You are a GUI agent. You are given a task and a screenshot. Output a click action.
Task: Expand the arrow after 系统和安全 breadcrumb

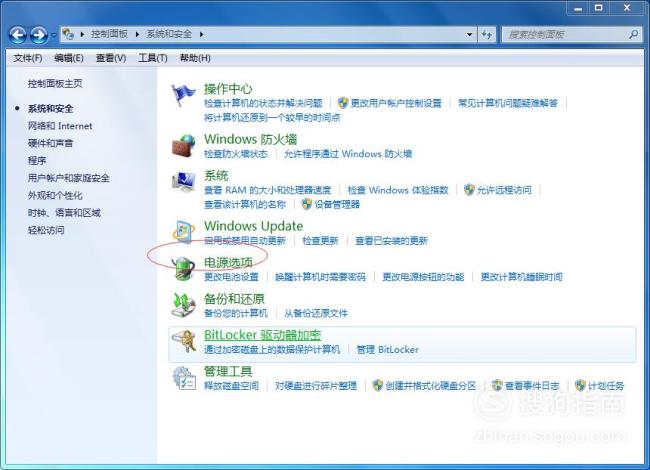201,34
